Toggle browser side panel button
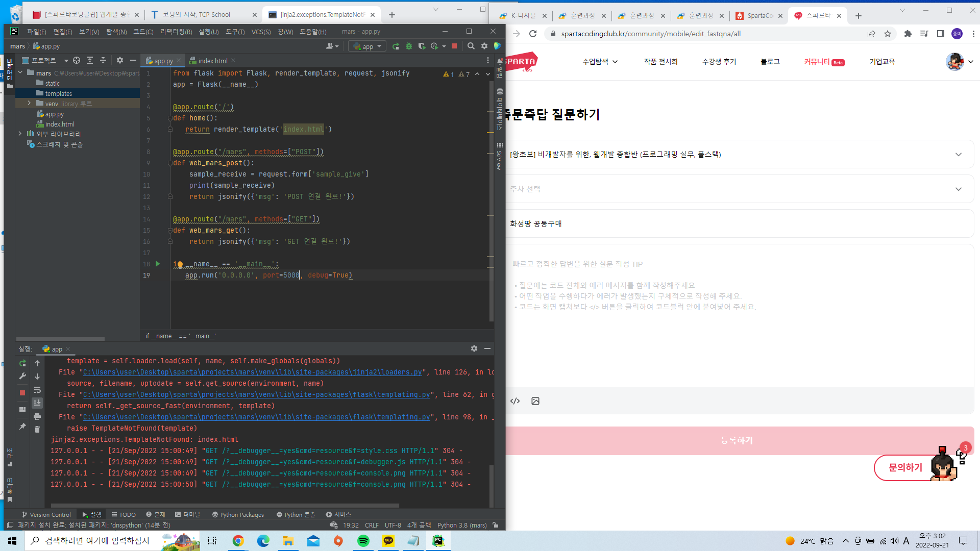 point(941,34)
